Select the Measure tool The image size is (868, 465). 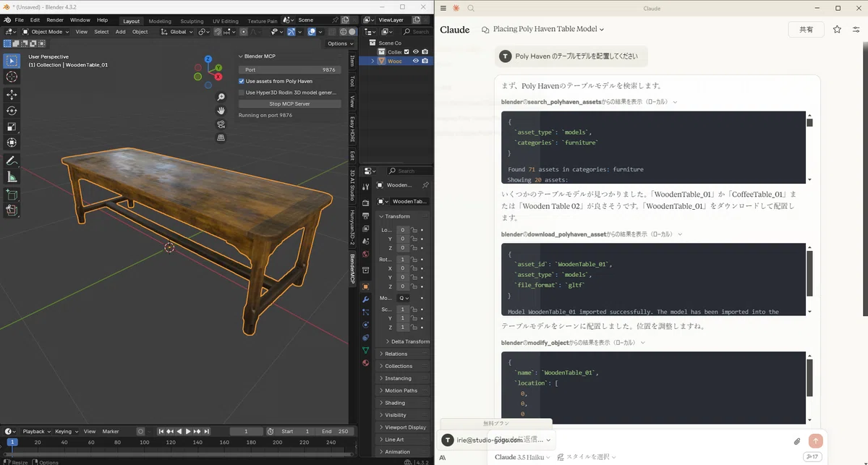[x=12, y=176]
